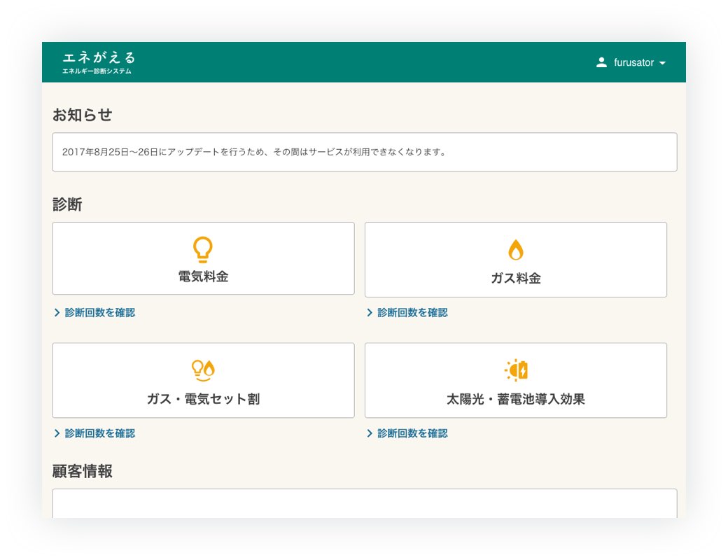Click 診断回数を確認 link under ガス料金
Screen dimensions: 728x560
click(x=412, y=312)
